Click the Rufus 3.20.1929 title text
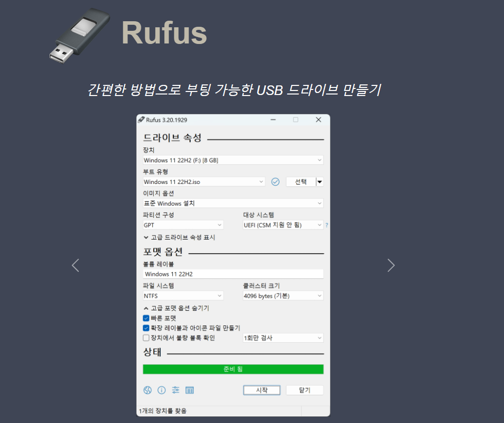 (166, 120)
